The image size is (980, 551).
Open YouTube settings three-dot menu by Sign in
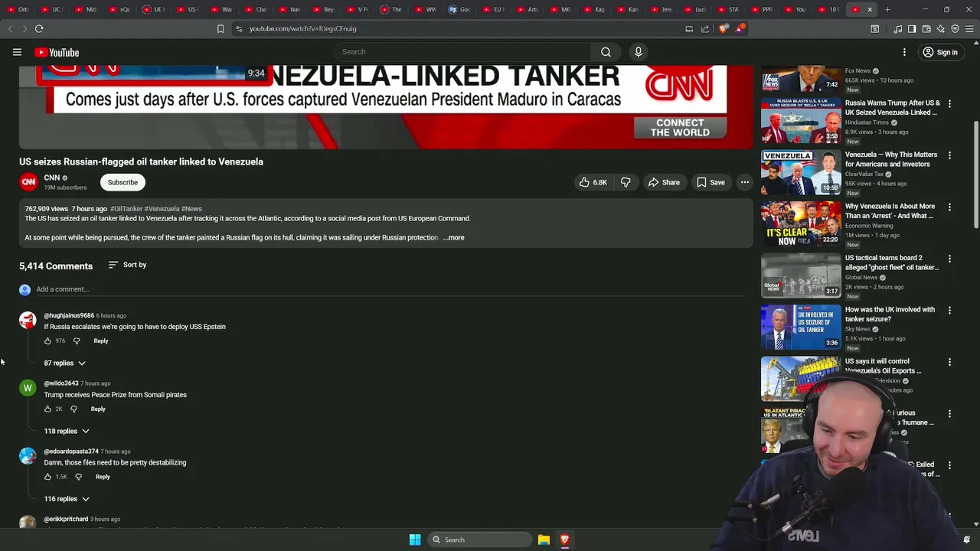pos(904,52)
